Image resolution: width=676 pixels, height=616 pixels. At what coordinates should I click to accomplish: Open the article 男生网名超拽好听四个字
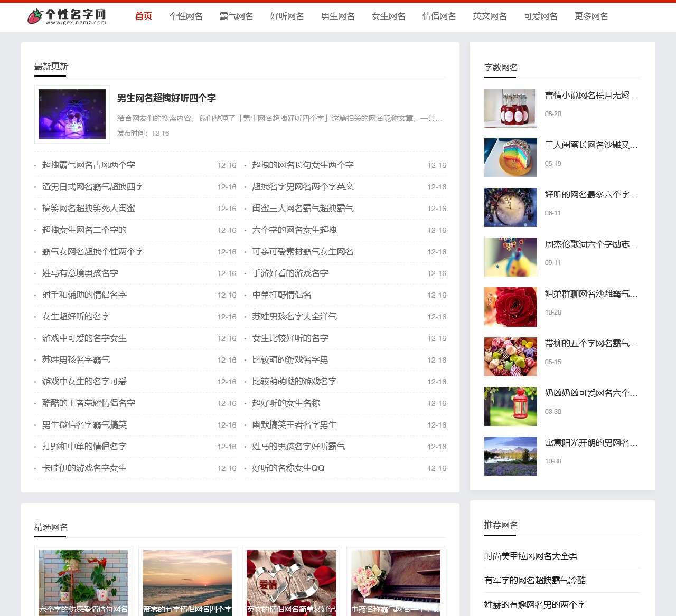pos(167,99)
